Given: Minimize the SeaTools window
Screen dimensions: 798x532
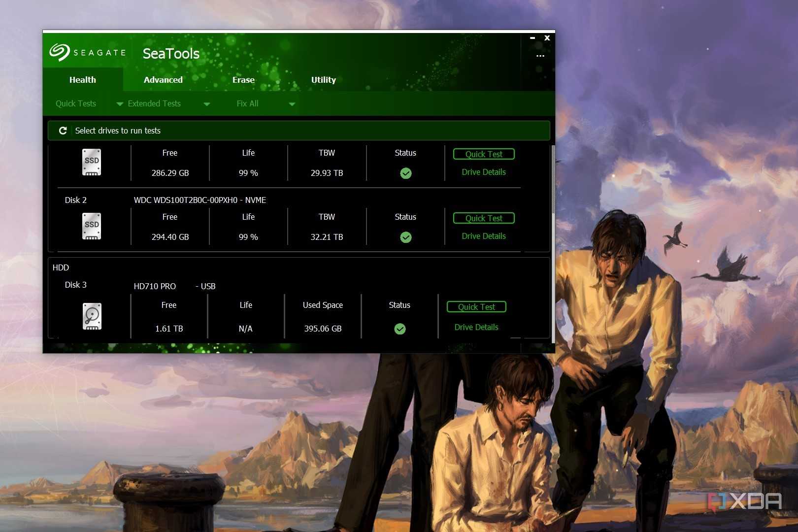Looking at the screenshot, I should coord(532,38).
